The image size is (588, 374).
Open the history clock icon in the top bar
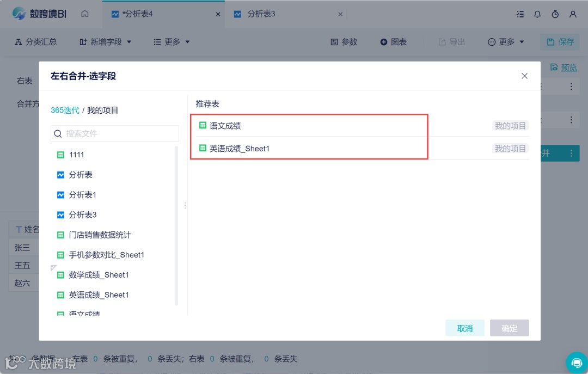coord(555,14)
